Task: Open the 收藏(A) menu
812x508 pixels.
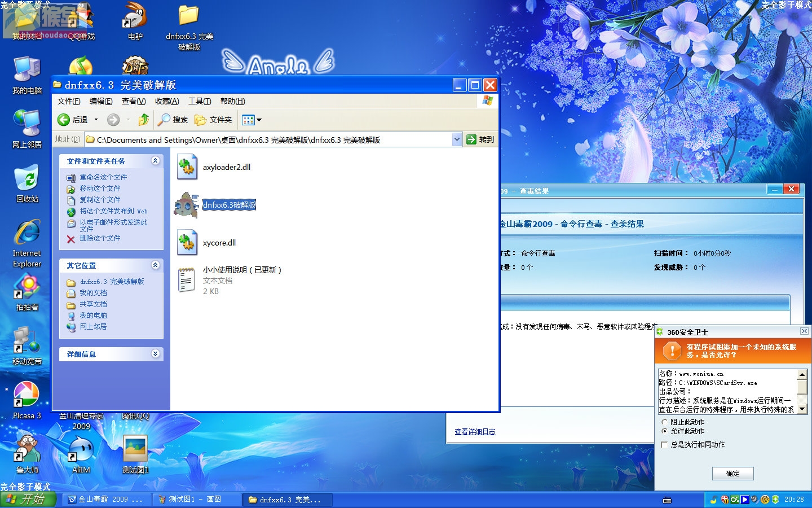Action: pyautogui.click(x=167, y=101)
